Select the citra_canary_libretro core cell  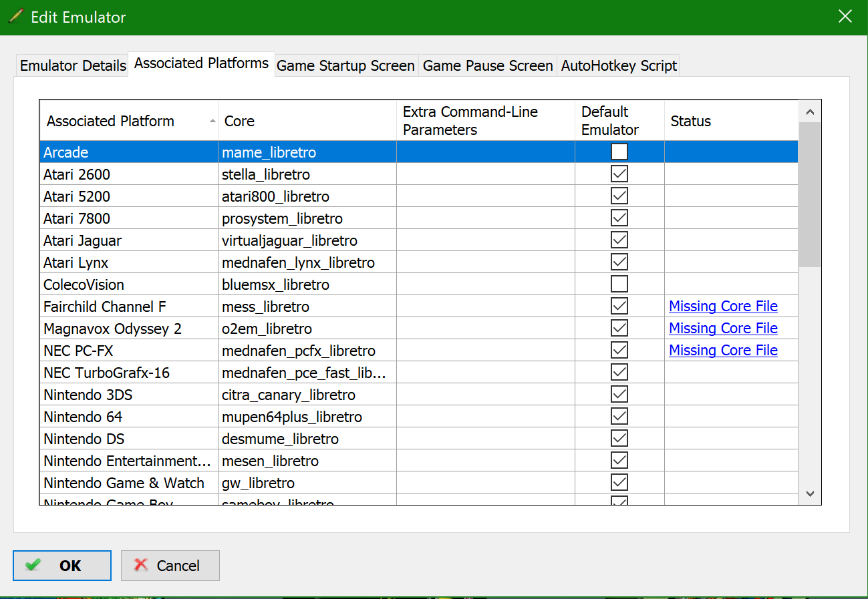click(307, 395)
